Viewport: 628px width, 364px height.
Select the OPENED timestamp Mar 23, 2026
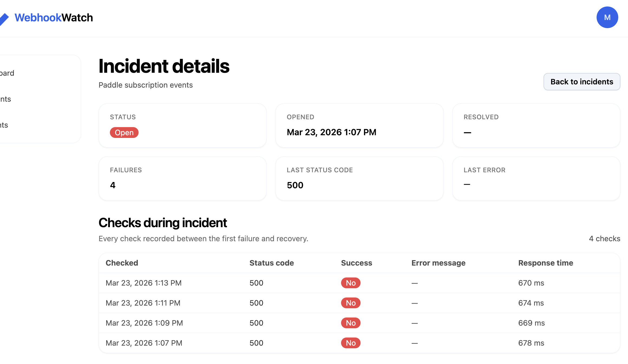[332, 132]
